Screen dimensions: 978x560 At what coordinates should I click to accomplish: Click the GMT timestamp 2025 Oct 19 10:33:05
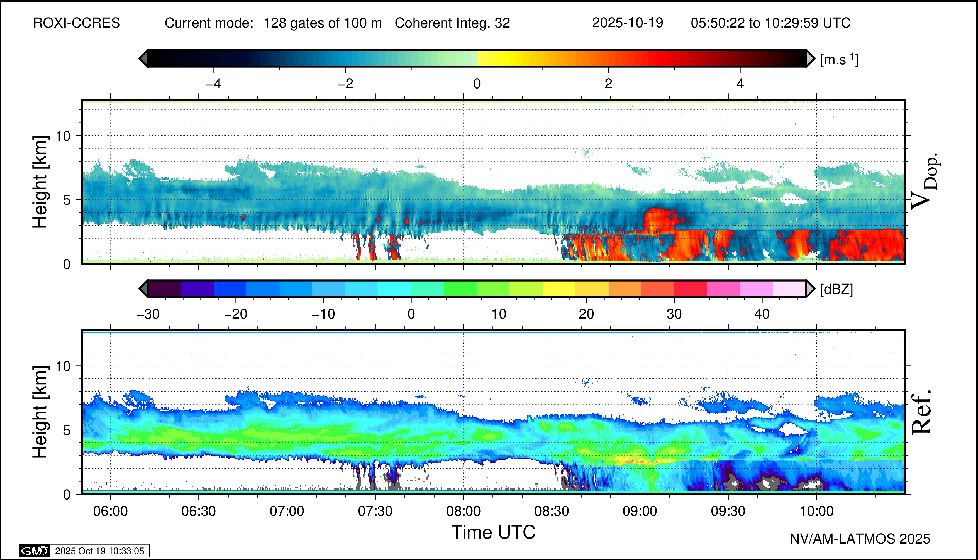(99, 551)
